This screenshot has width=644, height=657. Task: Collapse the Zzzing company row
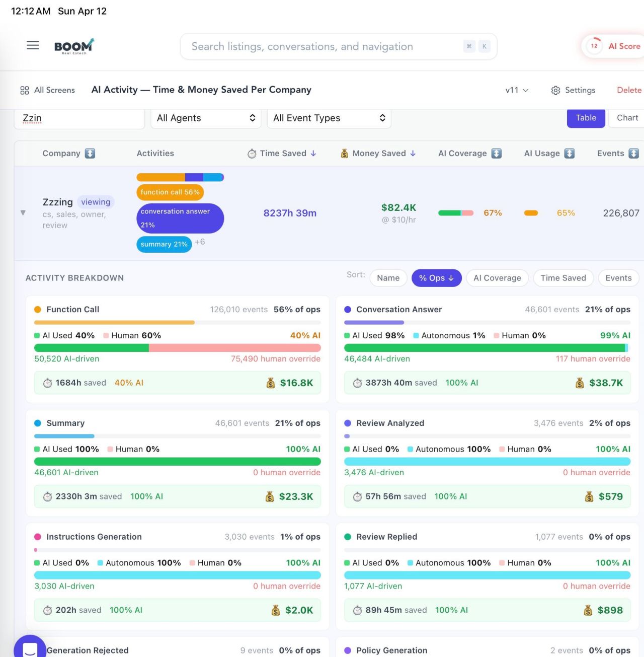point(23,213)
